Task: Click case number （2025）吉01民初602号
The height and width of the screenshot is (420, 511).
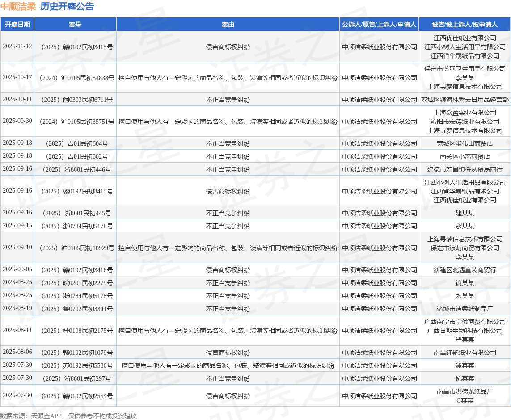Action: [x=75, y=156]
